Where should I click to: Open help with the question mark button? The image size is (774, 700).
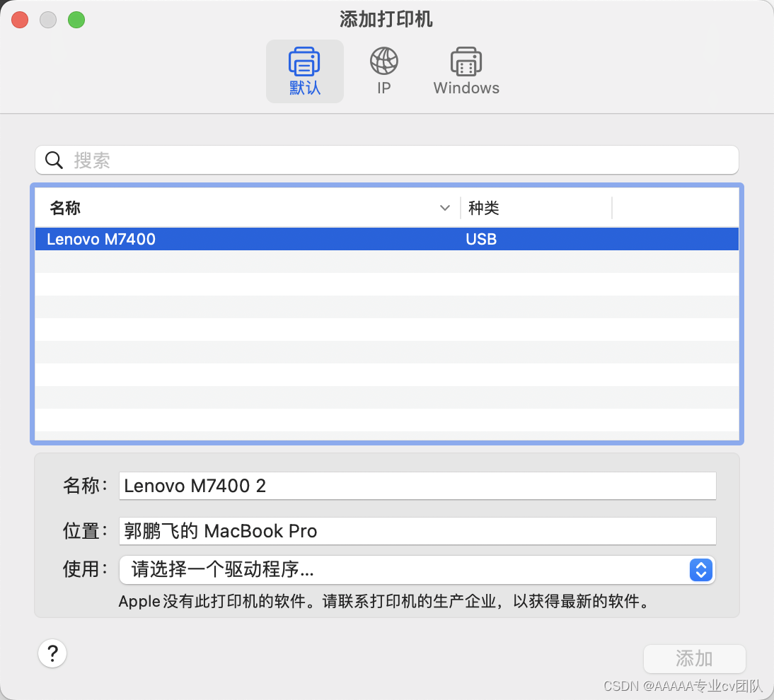[52, 653]
